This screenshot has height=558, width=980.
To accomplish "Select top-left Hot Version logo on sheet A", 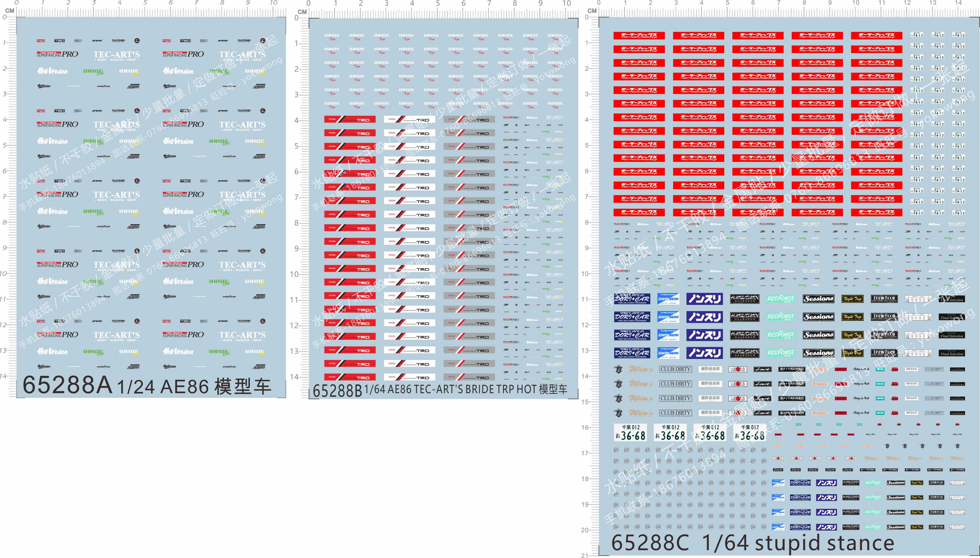I will (x=52, y=71).
